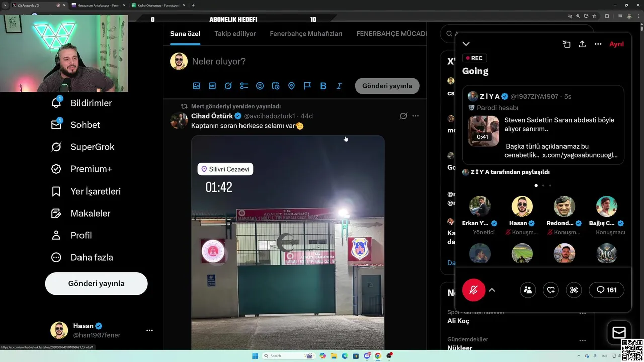Send a heart reaction in Space
Image resolution: width=644 pixels, height=362 pixels.
point(551,290)
